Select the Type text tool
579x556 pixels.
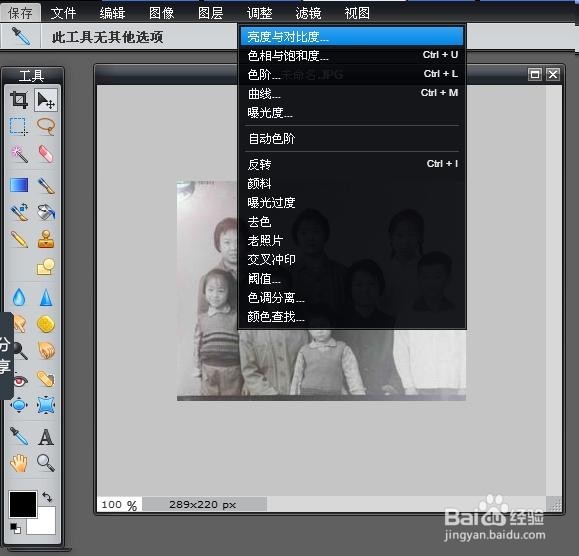pyautogui.click(x=46, y=437)
